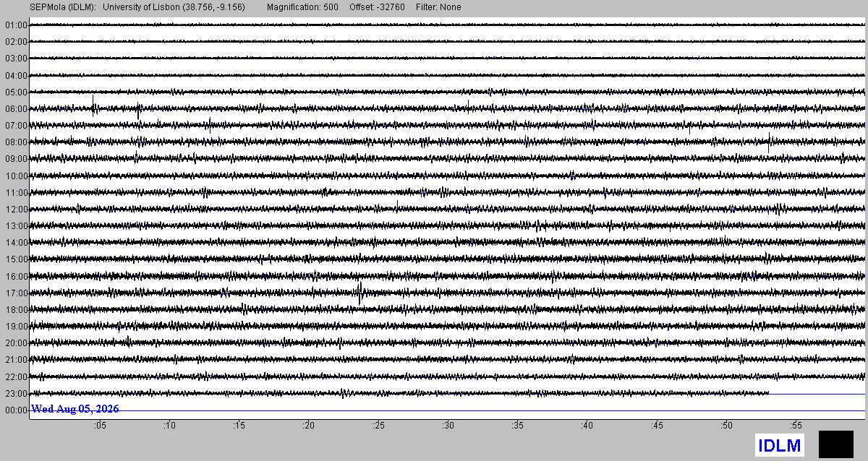Click the 03:00 hour row label
The width and height of the screenshot is (868, 461).
pyautogui.click(x=16, y=59)
